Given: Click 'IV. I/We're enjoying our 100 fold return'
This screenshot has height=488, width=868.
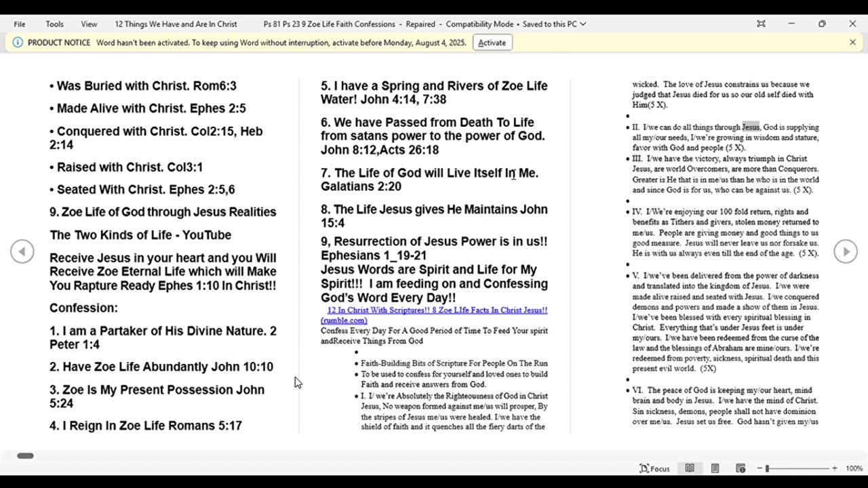Looking at the screenshot, I should pyautogui.click(x=726, y=232).
